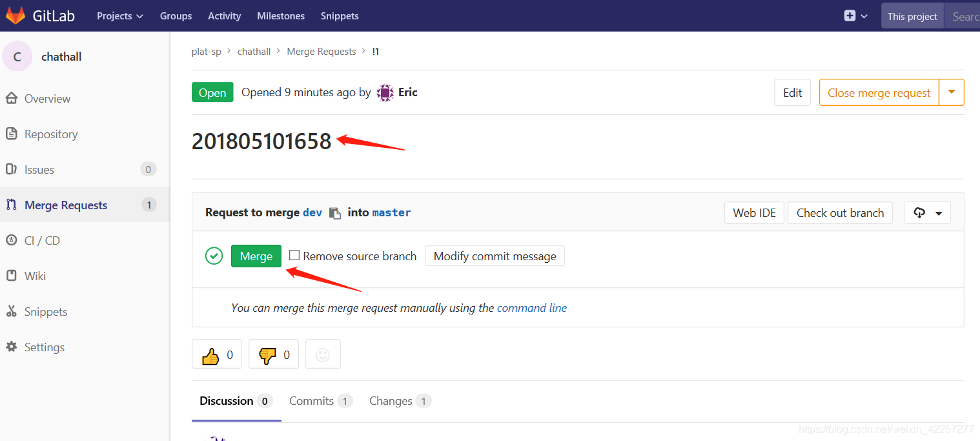Open Milestones in top navigation

[281, 15]
